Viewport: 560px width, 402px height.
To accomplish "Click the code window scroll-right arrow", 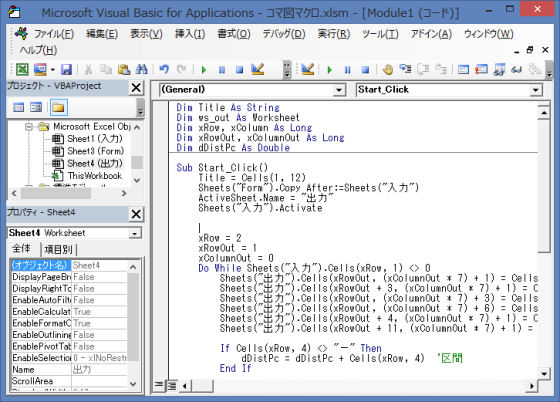I will tap(532, 386).
